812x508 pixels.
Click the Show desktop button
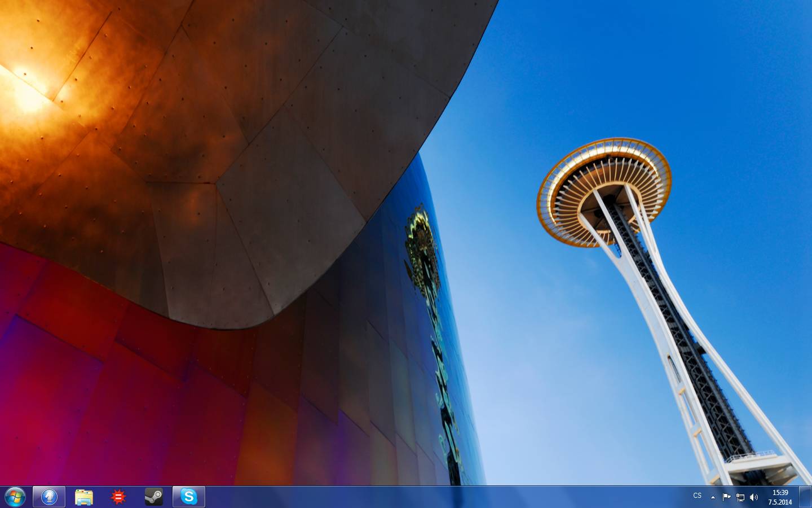[805, 497]
